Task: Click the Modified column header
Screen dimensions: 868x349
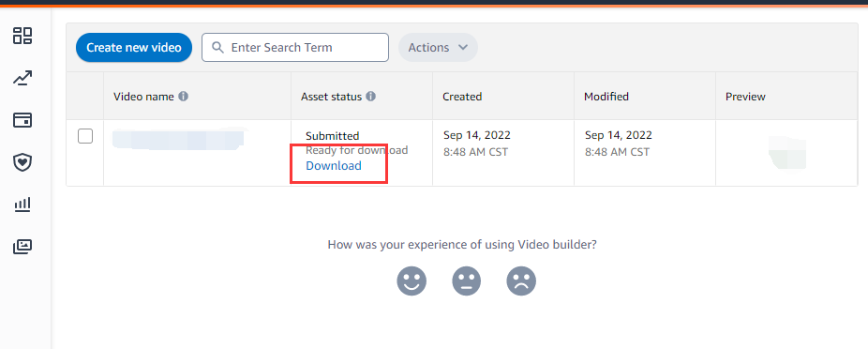Action: click(606, 97)
